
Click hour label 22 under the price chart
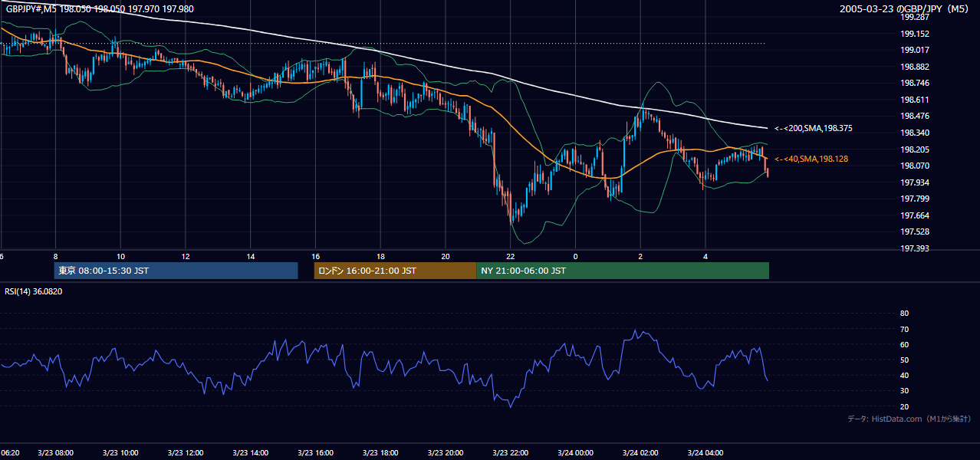coord(511,256)
